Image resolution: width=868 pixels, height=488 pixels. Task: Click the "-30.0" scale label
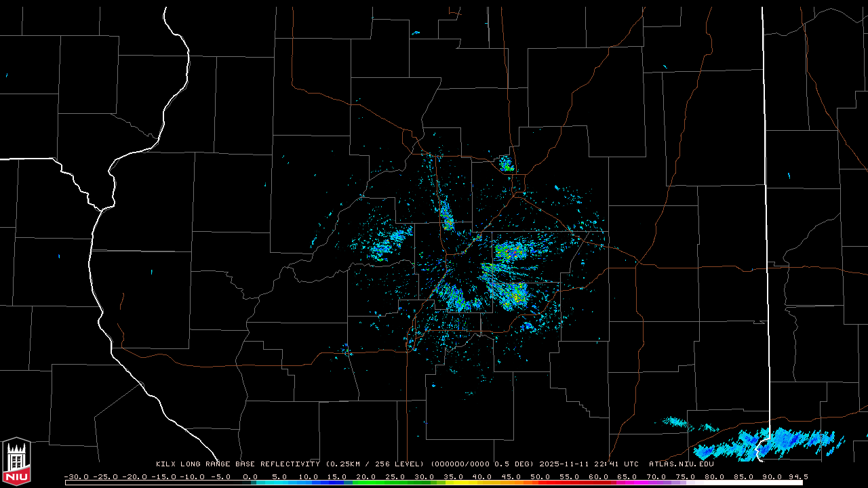coord(76,476)
